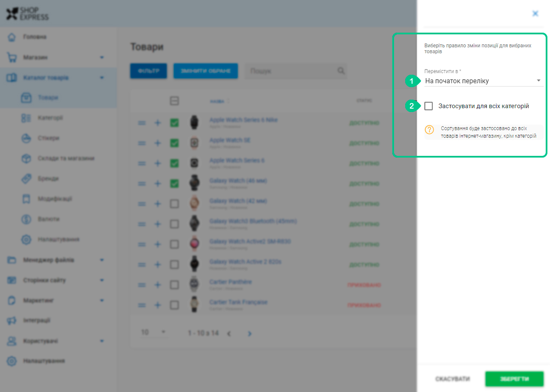Click plus icon for Galaxy Watch (42 мм)

pyautogui.click(x=158, y=204)
